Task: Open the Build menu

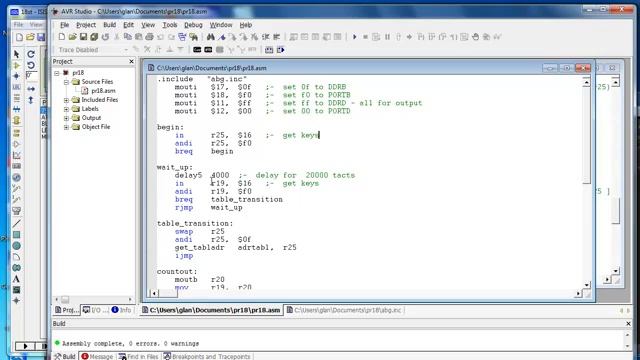Action: (x=109, y=25)
